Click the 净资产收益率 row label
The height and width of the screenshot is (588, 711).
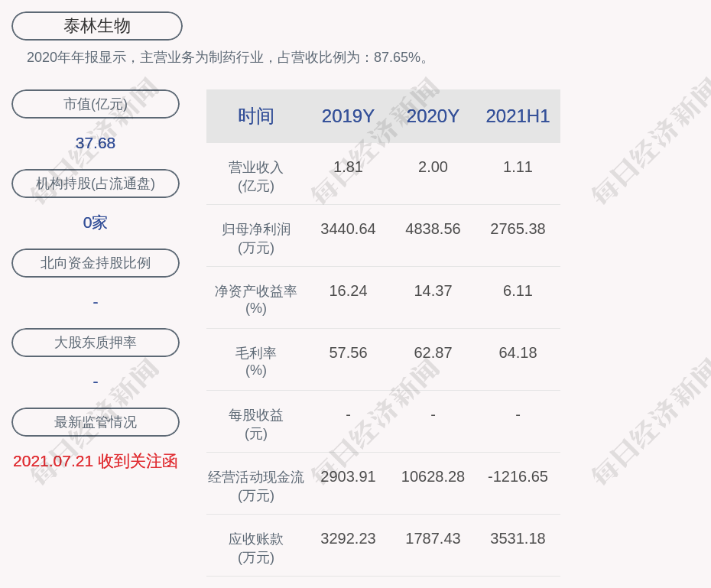pyautogui.click(x=256, y=300)
